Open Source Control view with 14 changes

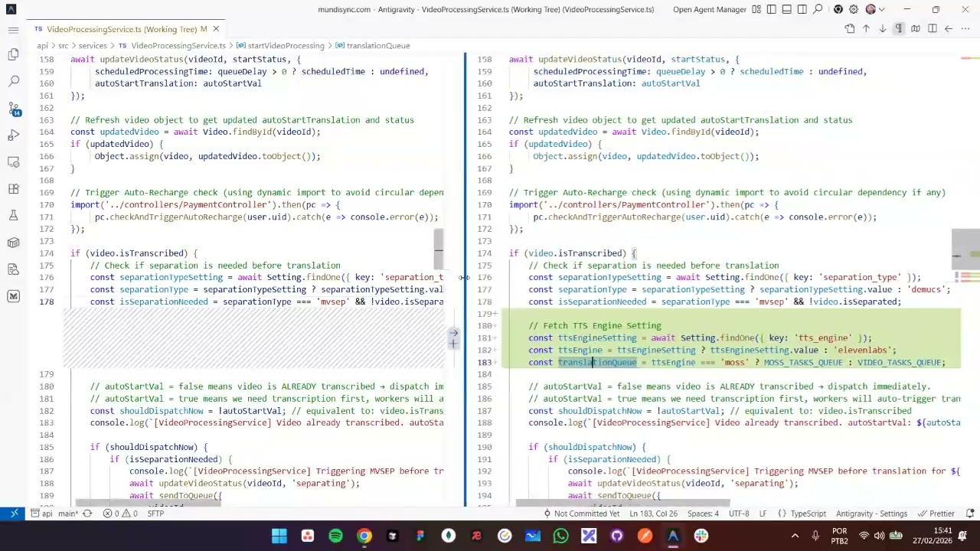[x=13, y=108]
